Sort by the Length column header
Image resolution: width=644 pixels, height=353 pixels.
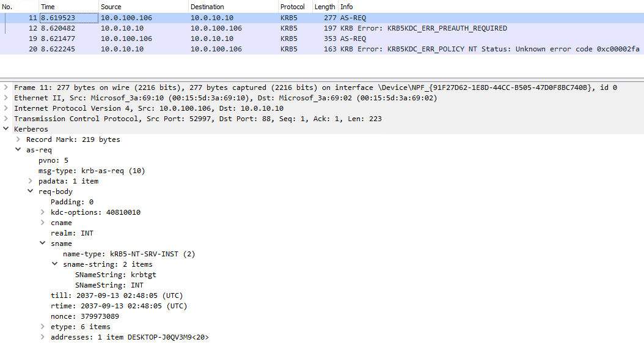pos(325,7)
